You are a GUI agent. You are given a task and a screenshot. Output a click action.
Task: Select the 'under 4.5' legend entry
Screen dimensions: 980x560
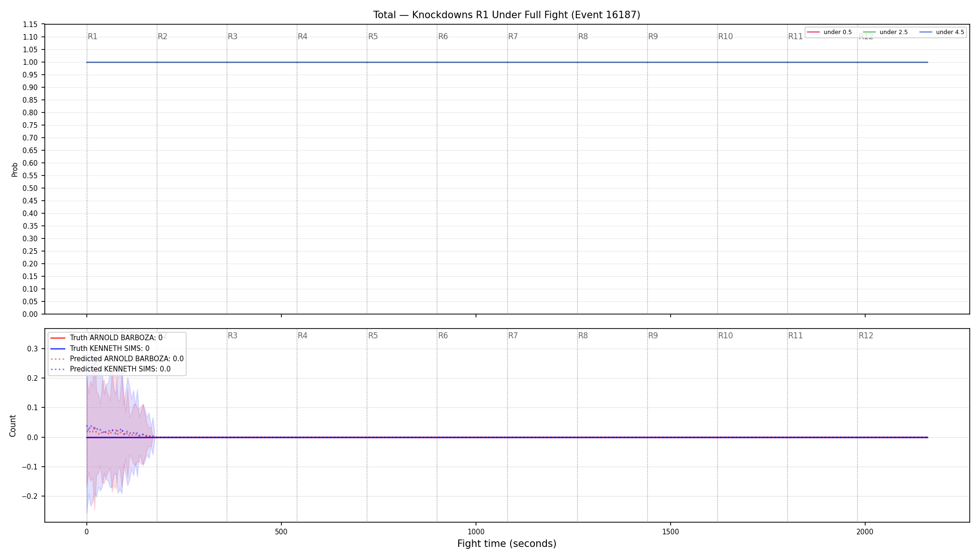tap(942, 32)
